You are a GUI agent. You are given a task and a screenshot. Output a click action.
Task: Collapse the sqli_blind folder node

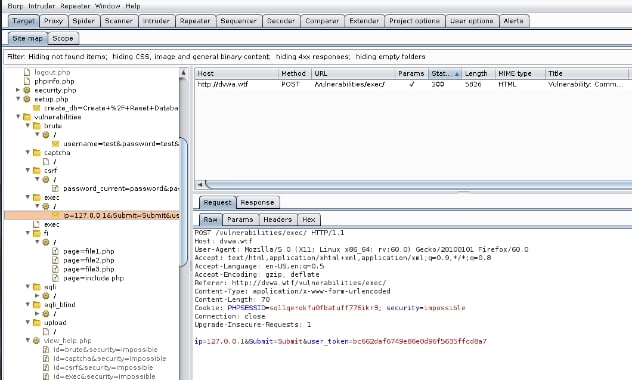click(27, 304)
